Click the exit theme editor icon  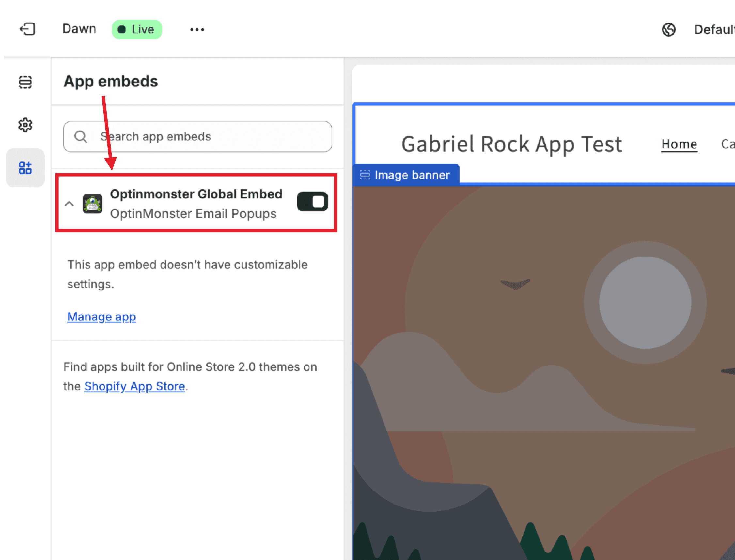27,29
